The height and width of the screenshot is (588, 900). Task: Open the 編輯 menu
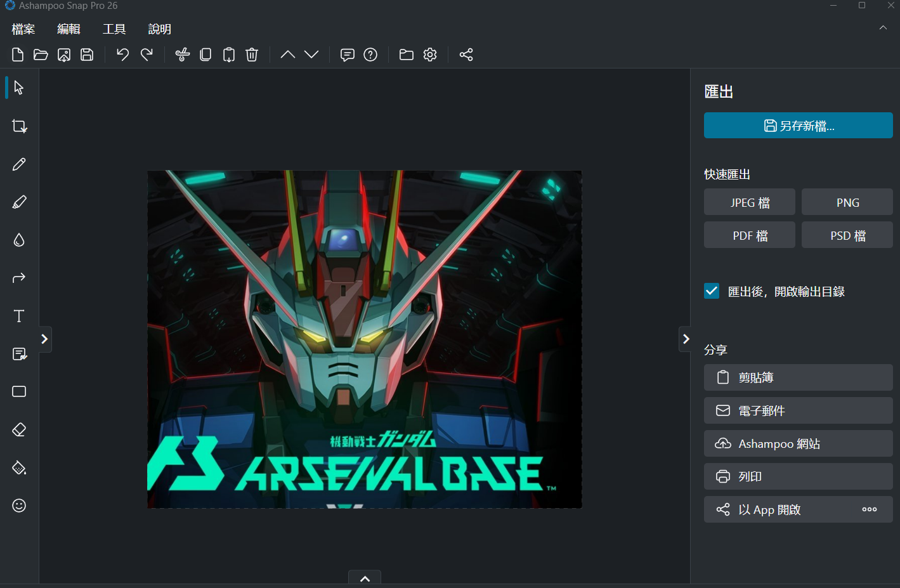68,29
